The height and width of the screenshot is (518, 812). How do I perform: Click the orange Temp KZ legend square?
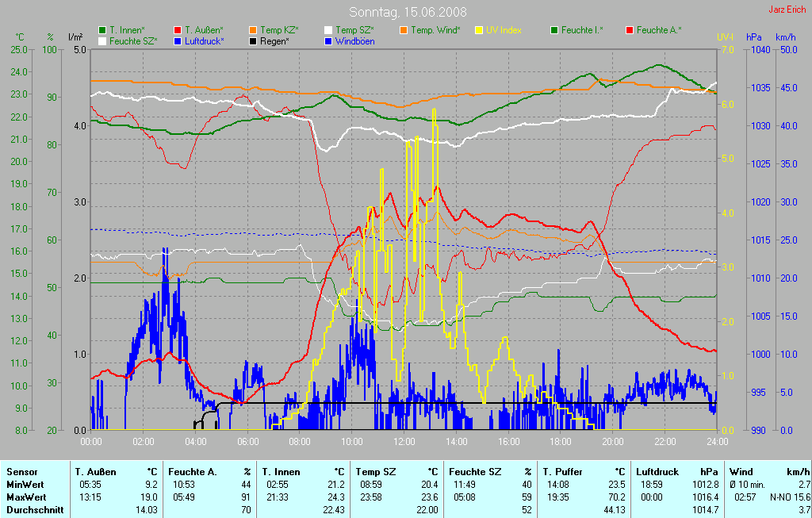253,30
